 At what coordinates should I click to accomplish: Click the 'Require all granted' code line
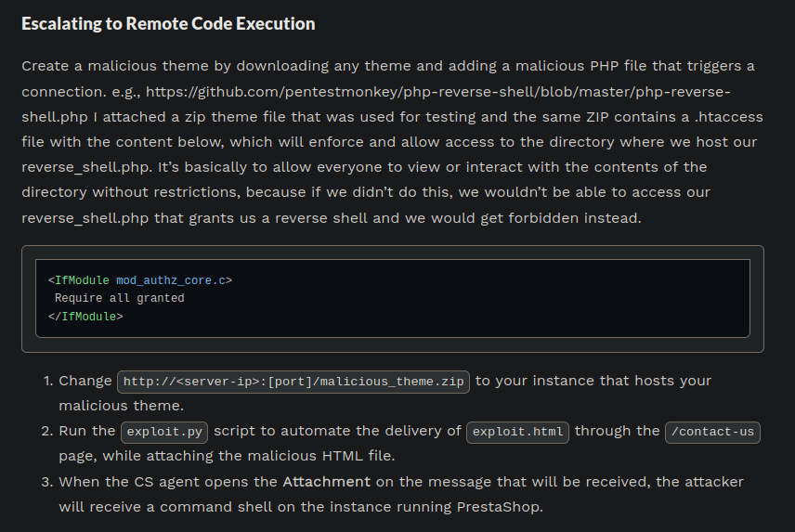tap(119, 298)
